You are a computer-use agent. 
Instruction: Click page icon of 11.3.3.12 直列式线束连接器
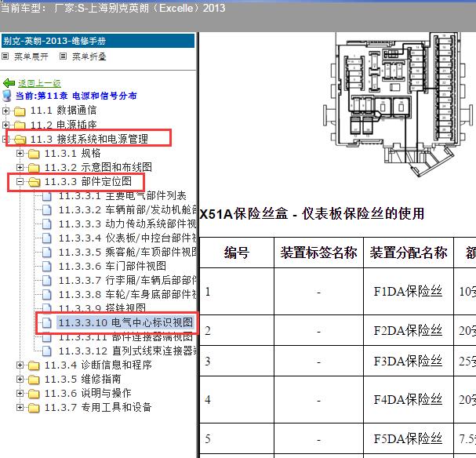point(47,351)
